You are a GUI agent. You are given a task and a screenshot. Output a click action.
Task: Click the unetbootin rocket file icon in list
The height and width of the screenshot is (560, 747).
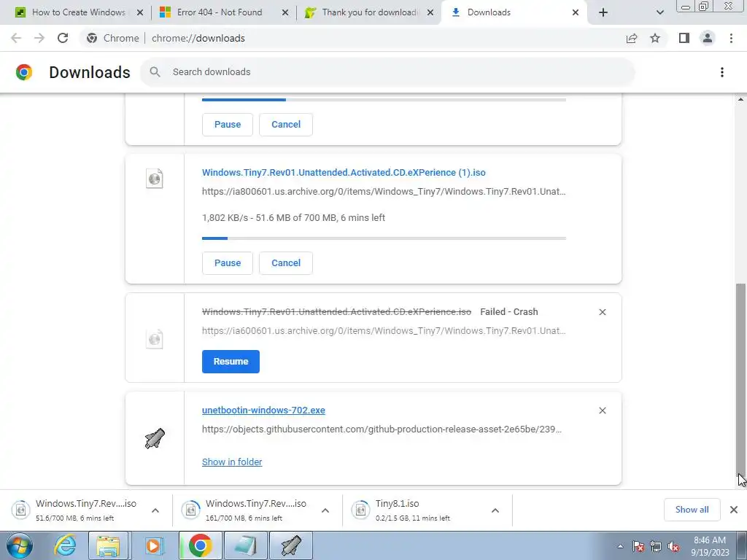(155, 438)
